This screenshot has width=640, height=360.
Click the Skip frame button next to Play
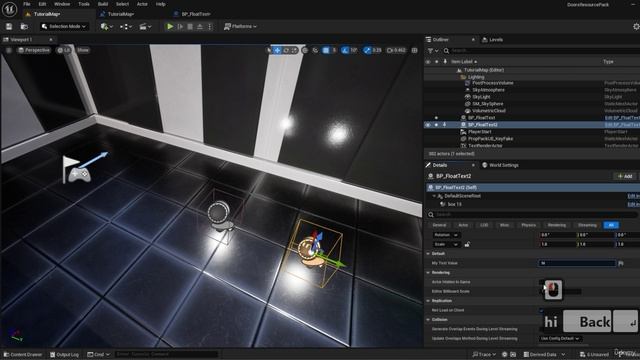(180, 27)
